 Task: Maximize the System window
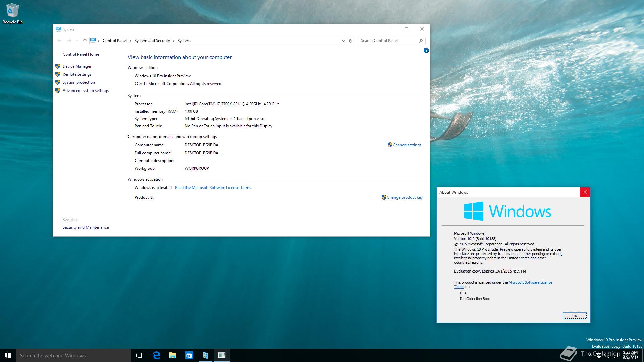(x=407, y=29)
